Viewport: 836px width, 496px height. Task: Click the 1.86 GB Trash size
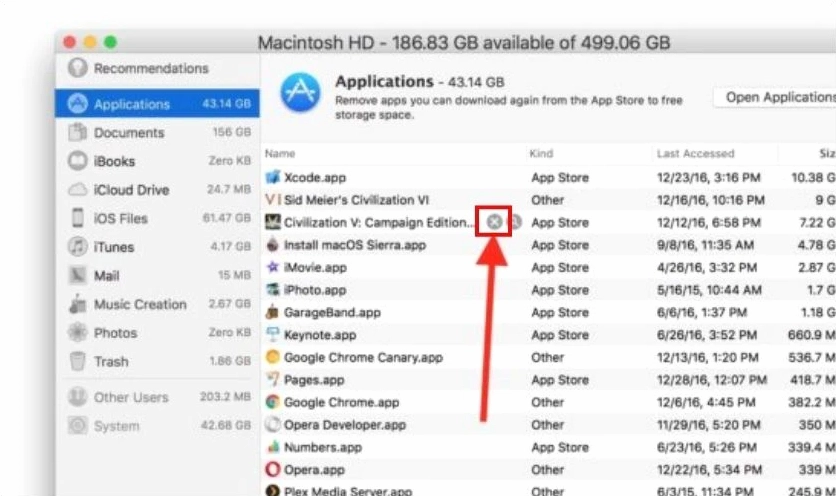coord(230,361)
